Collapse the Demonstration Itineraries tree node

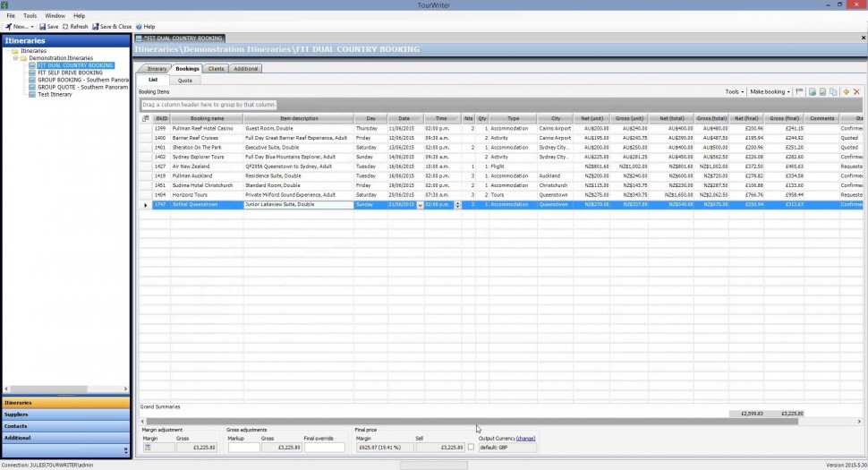click(15, 58)
